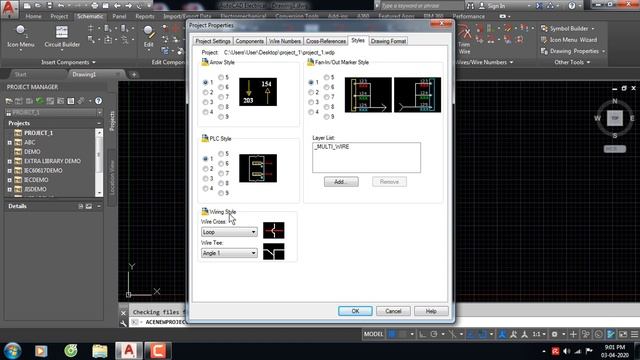Select Fan-In/Out Marker Style option 4

tap(311, 112)
